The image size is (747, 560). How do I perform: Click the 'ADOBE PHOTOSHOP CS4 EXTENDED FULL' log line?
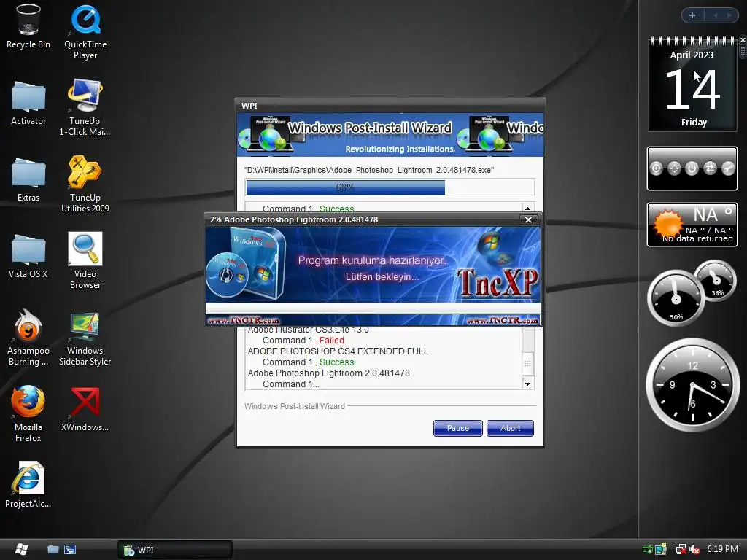click(338, 351)
